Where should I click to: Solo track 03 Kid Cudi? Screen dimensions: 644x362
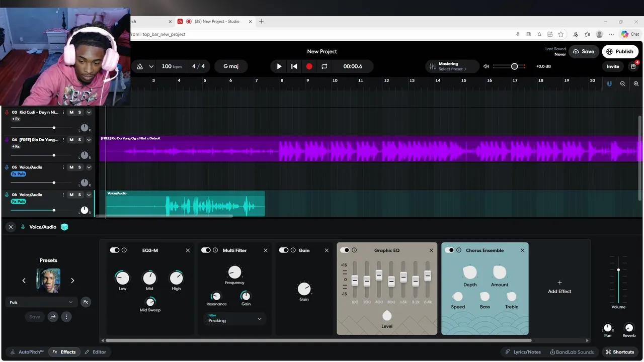pos(79,112)
